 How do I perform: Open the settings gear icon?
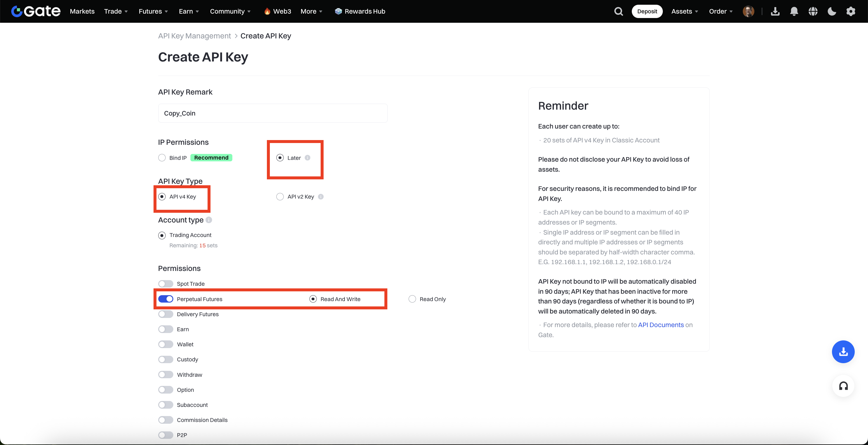(851, 12)
